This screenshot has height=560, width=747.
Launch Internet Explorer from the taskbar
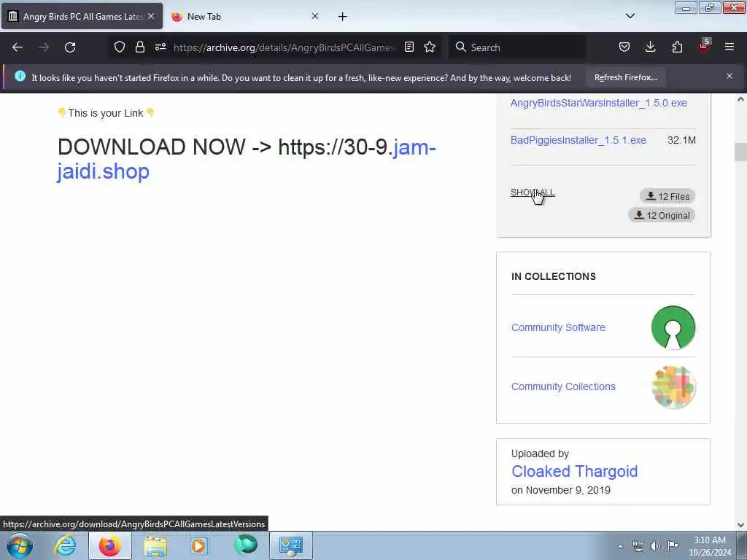click(65, 545)
